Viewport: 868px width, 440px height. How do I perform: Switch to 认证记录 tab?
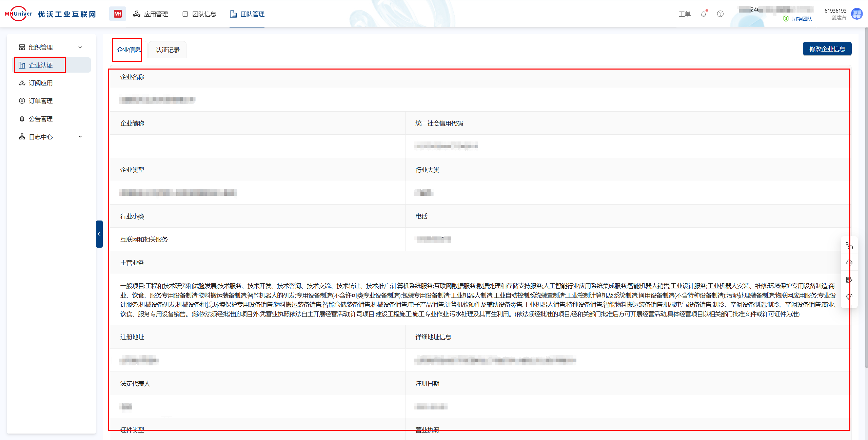pyautogui.click(x=167, y=50)
